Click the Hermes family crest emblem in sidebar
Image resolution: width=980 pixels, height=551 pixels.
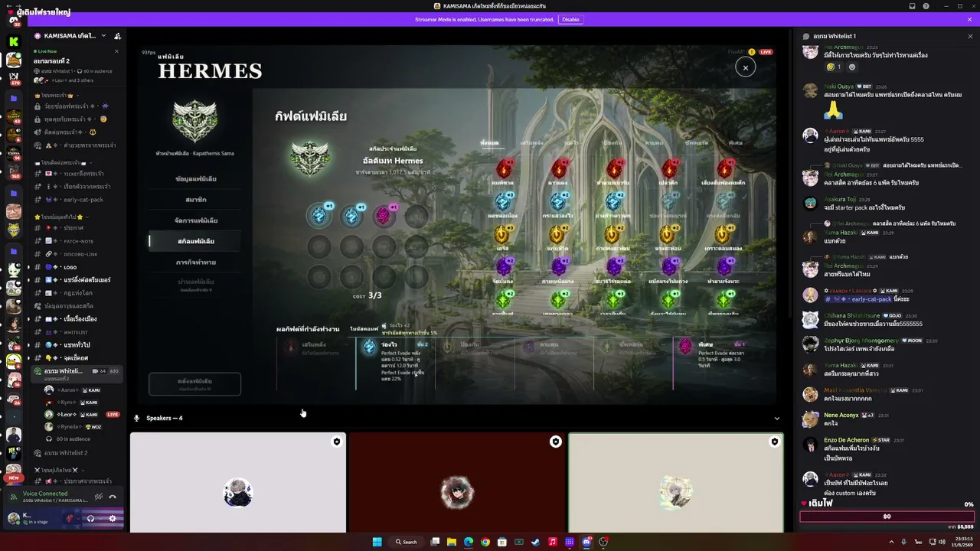[194, 122]
